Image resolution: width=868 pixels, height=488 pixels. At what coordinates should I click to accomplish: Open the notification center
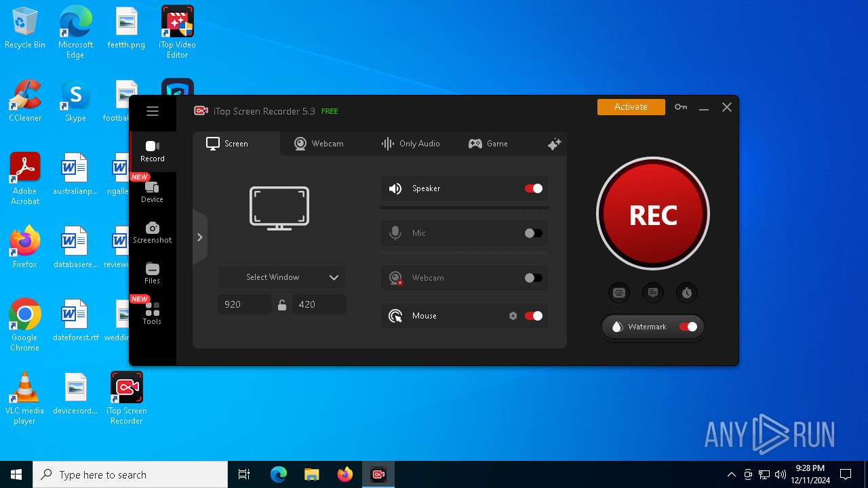tap(846, 474)
